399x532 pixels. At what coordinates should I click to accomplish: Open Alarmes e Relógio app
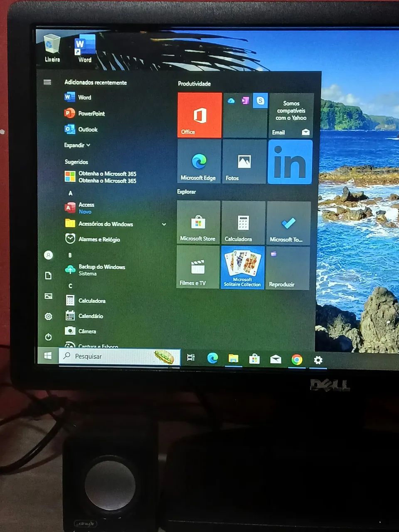(x=99, y=239)
